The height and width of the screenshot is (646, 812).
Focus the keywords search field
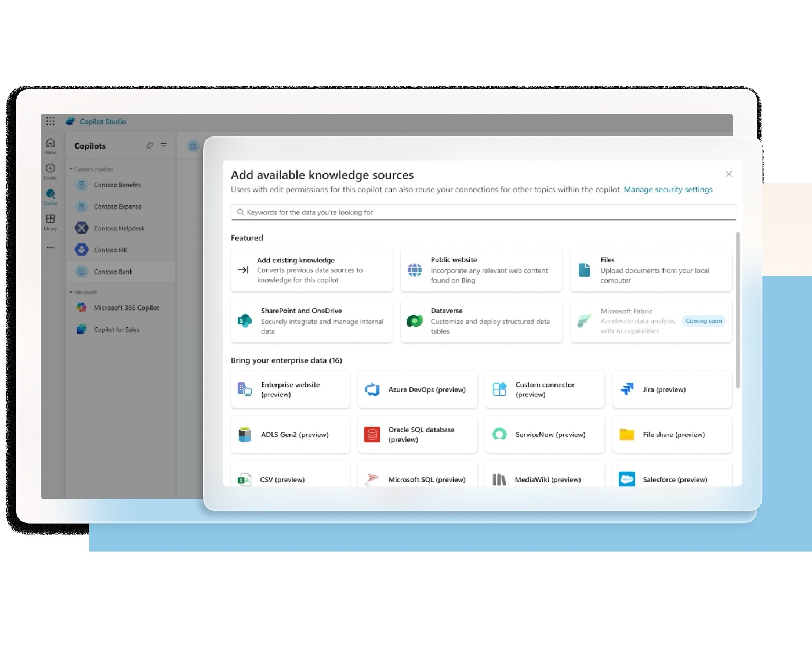484,212
